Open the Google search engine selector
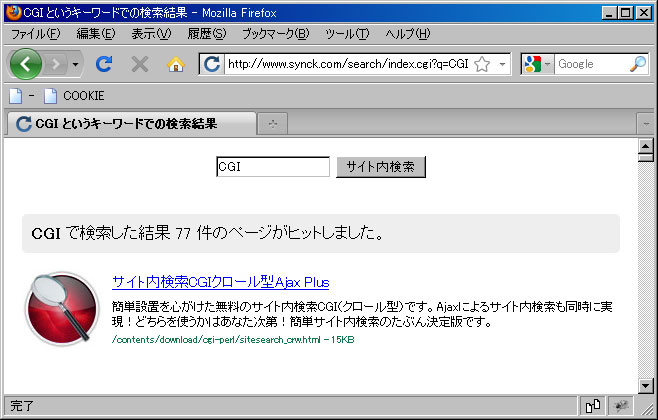 coord(537,64)
